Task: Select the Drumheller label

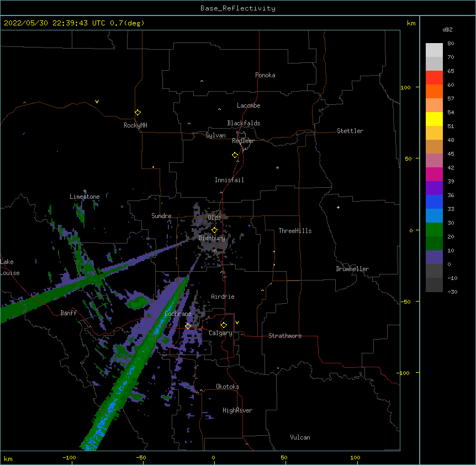Action: [x=352, y=269]
